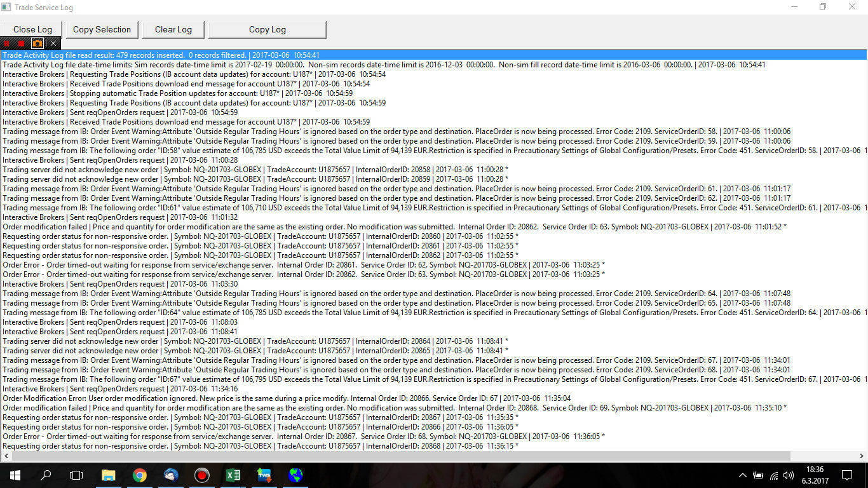The width and height of the screenshot is (868, 488).
Task: Pause the screen recorder overlay
Action: [7, 43]
